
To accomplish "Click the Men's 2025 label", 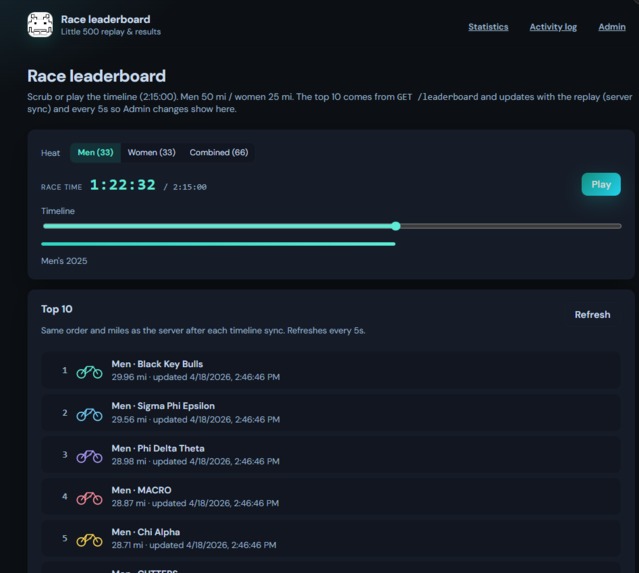I will [x=64, y=261].
